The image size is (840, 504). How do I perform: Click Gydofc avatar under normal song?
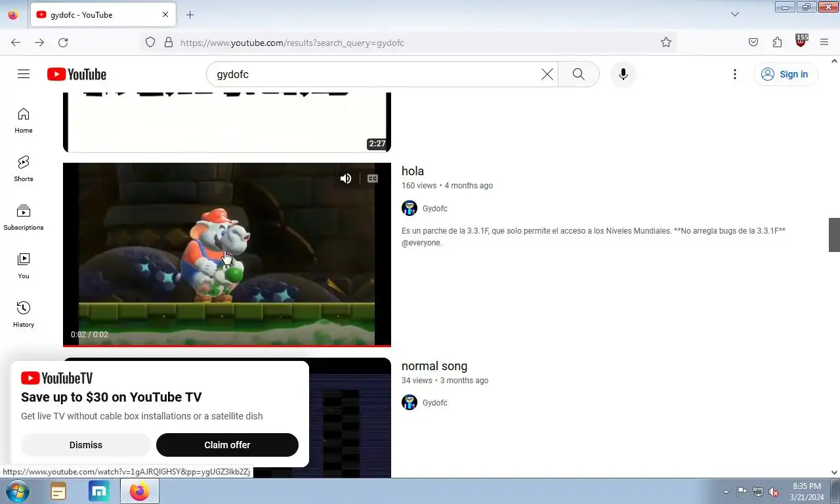(409, 403)
